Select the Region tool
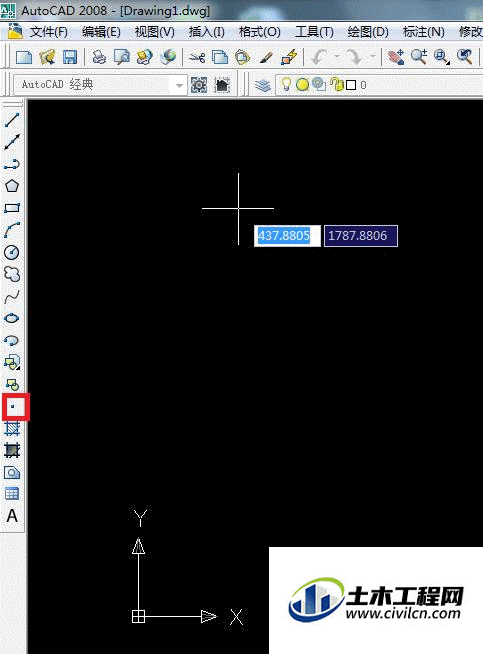 [x=12, y=473]
